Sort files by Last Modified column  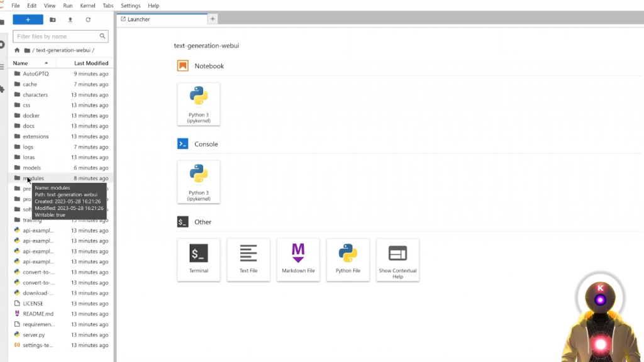pyautogui.click(x=85, y=63)
